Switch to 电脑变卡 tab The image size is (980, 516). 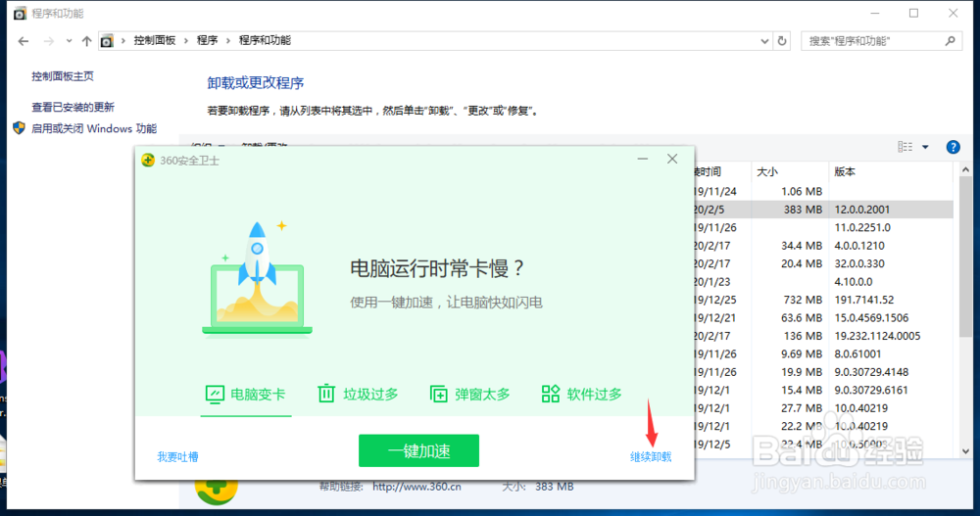tap(246, 395)
